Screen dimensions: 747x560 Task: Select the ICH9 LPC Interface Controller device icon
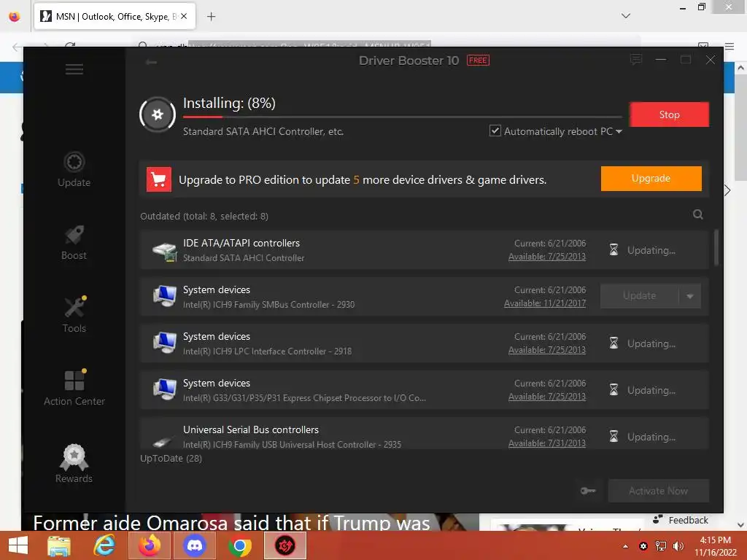coord(164,343)
